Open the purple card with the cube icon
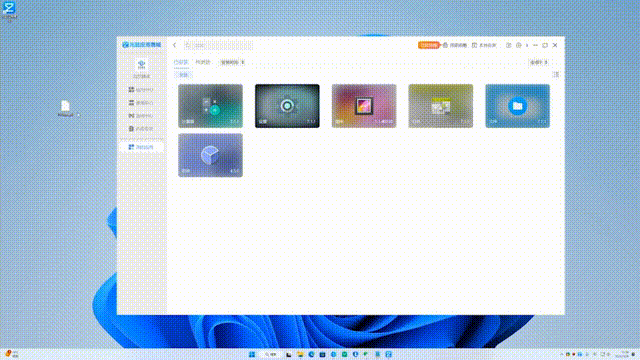640x360 pixels. click(x=210, y=155)
